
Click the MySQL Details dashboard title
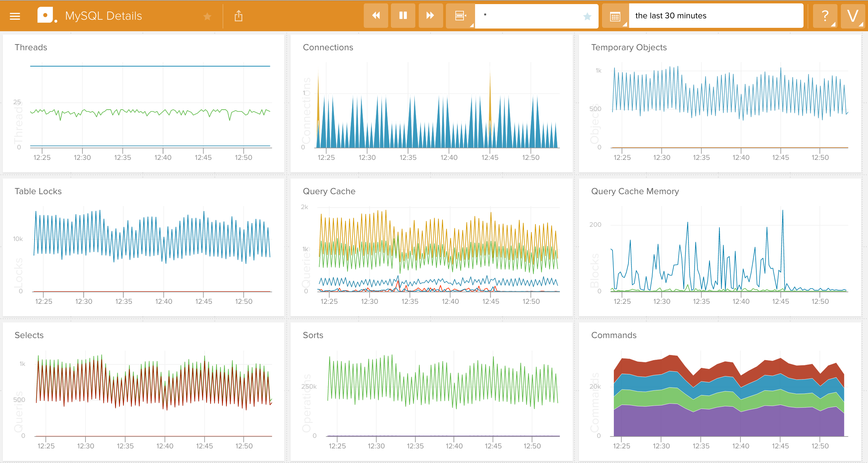click(x=103, y=16)
